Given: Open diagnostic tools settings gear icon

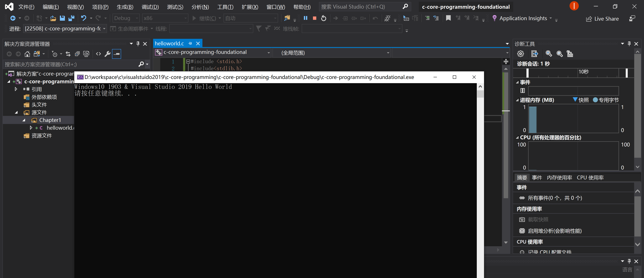Looking at the screenshot, I should (521, 54).
